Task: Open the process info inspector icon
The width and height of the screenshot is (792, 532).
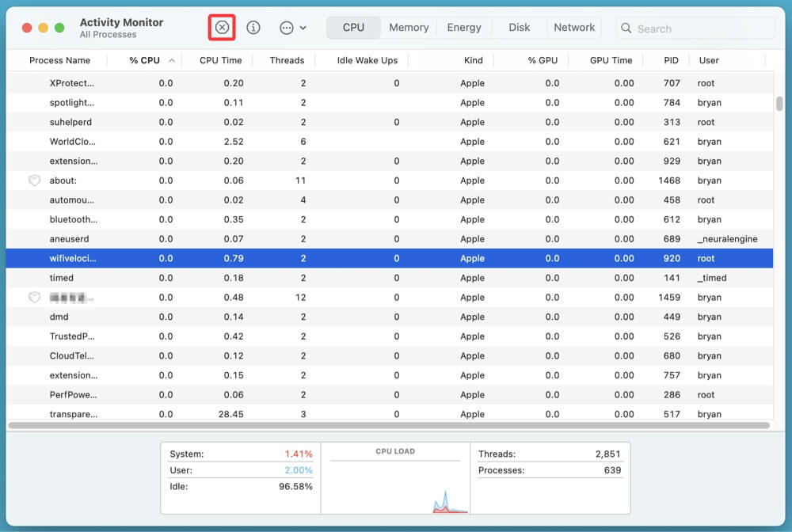Action: (x=253, y=28)
